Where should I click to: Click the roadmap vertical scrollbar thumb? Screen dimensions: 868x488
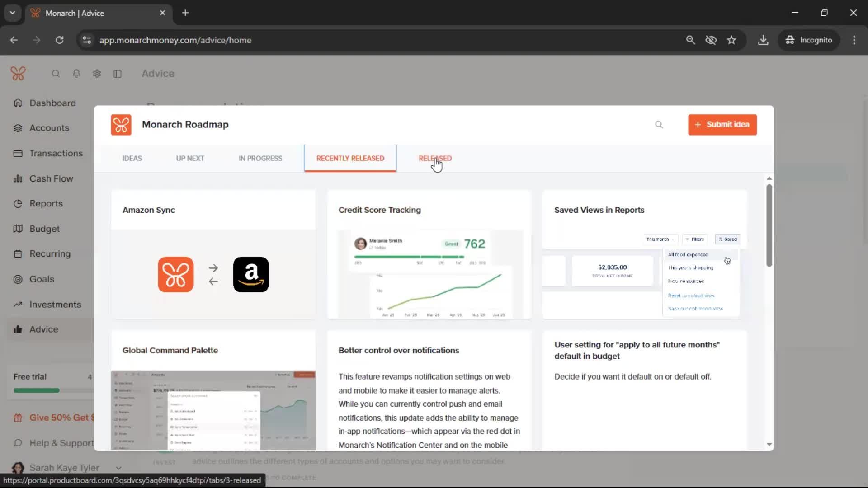(x=769, y=225)
